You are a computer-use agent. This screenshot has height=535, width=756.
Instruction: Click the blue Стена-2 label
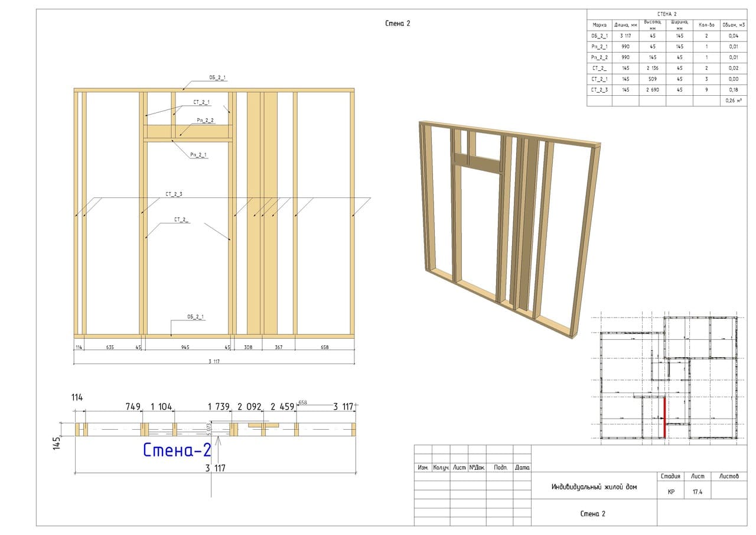[177, 450]
